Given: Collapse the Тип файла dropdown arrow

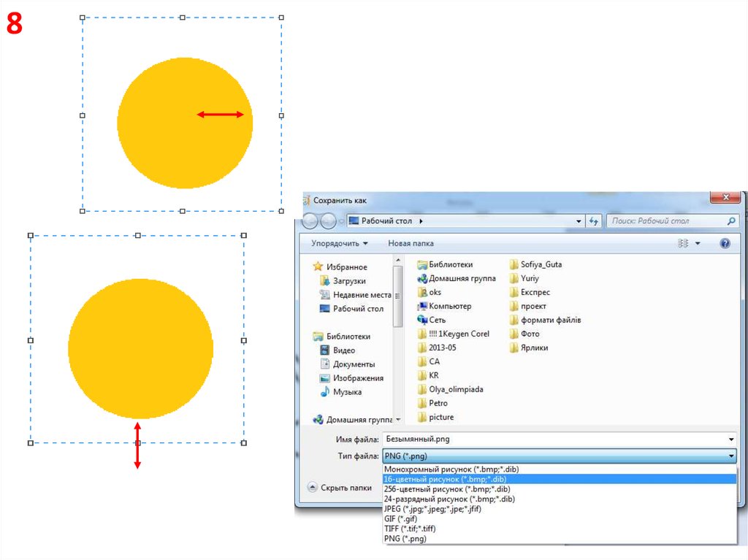Looking at the screenshot, I should (x=731, y=457).
